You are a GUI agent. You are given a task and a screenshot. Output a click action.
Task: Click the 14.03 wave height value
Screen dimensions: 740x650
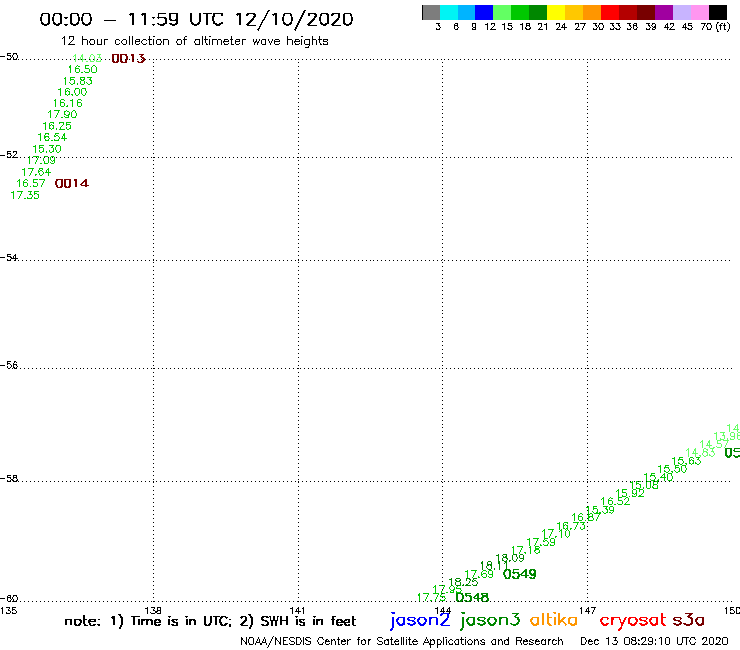[87, 58]
